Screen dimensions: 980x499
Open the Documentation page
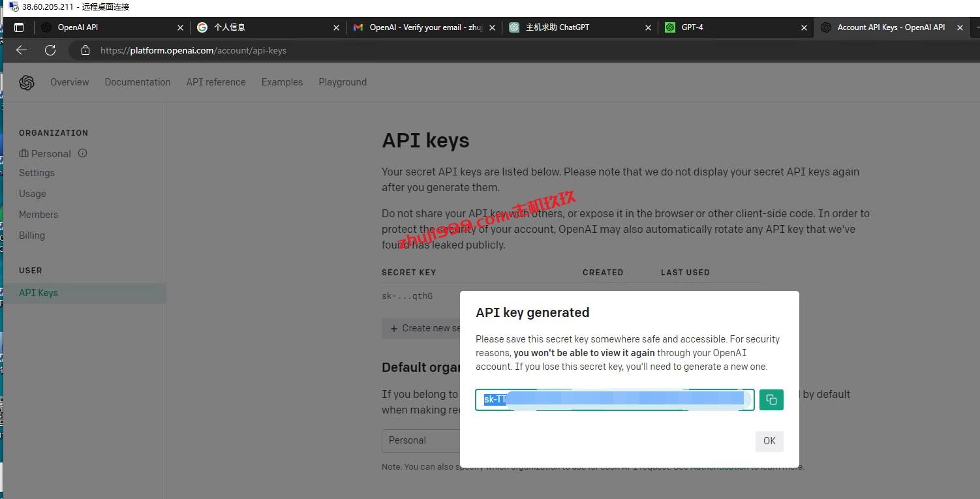(138, 82)
